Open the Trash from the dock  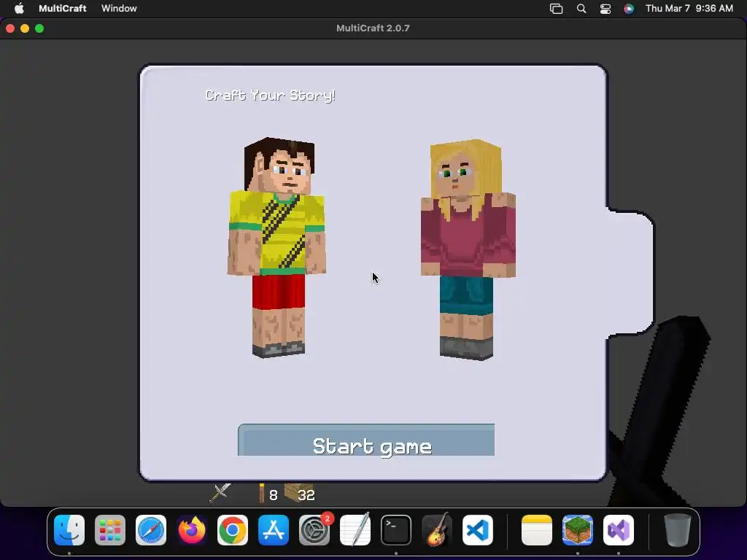tap(678, 530)
